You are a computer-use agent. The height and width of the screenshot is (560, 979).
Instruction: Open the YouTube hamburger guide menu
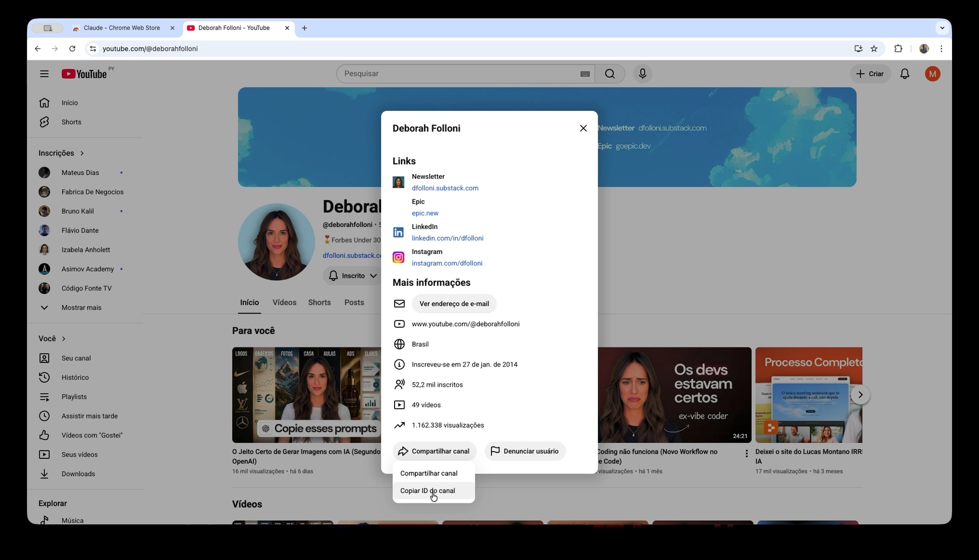coord(44,74)
